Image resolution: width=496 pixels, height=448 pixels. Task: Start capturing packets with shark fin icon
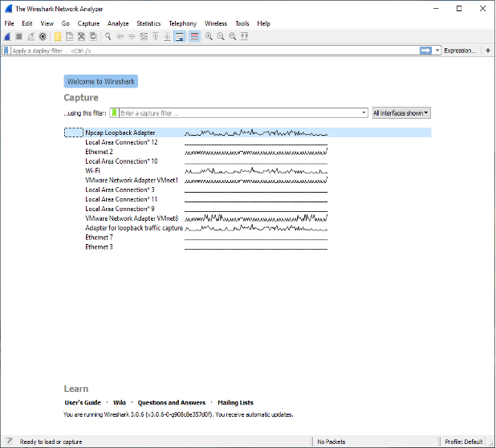click(x=7, y=37)
